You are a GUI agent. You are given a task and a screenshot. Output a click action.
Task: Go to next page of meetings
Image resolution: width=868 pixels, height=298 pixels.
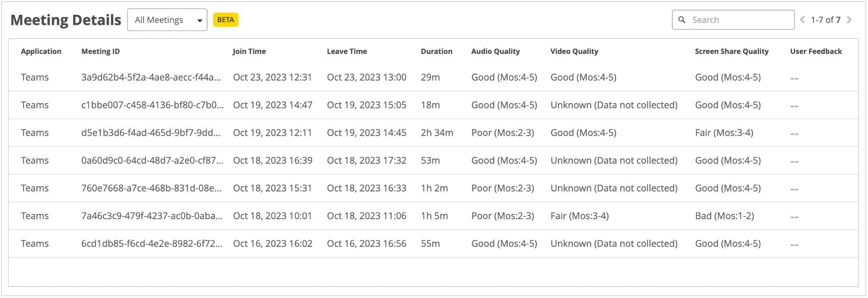pos(849,20)
